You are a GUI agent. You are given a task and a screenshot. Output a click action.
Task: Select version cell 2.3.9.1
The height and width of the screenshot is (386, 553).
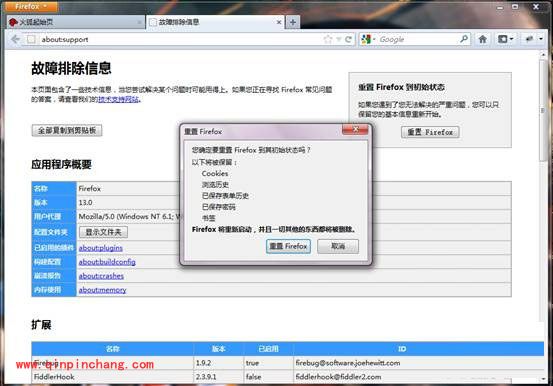(x=206, y=377)
